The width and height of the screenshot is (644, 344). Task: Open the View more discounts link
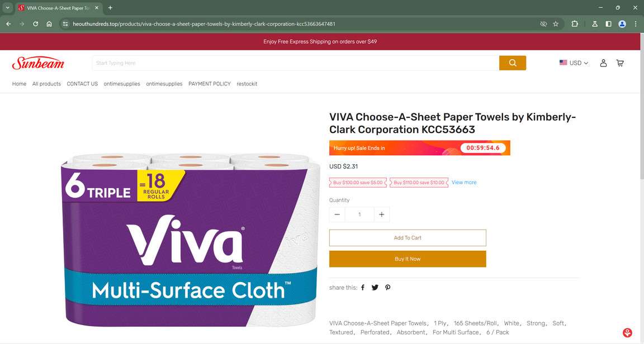(464, 182)
